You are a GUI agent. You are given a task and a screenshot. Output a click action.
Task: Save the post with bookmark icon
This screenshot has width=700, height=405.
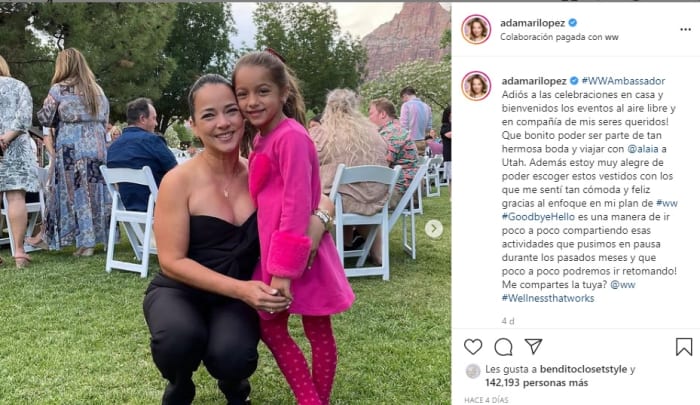(683, 347)
